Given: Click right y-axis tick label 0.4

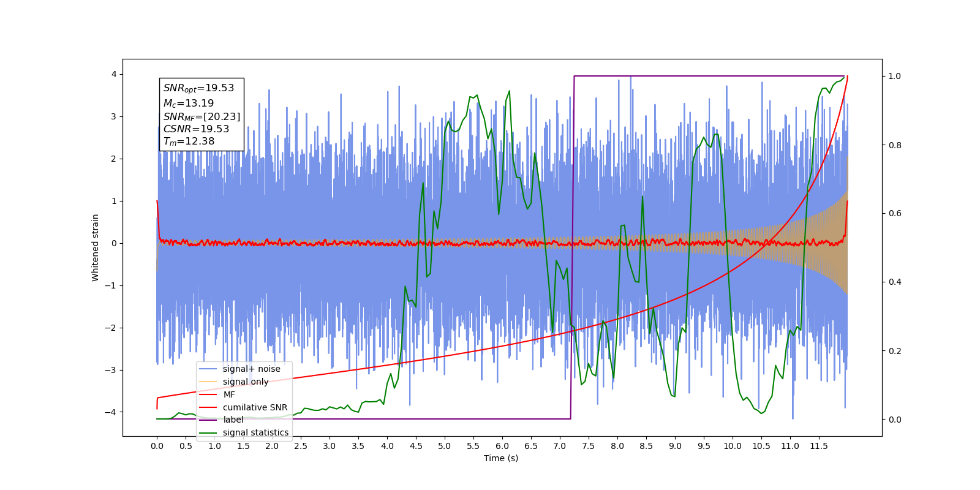Looking at the screenshot, I should 894,282.
